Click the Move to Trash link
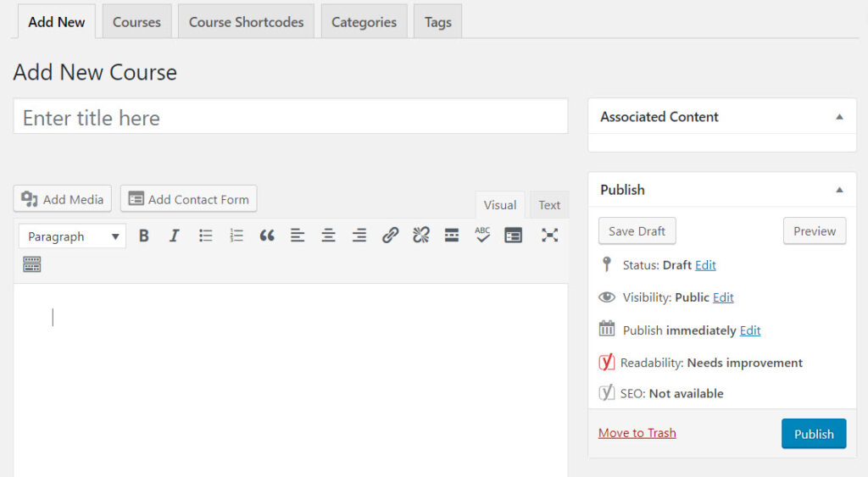868x477 pixels. 637,433
